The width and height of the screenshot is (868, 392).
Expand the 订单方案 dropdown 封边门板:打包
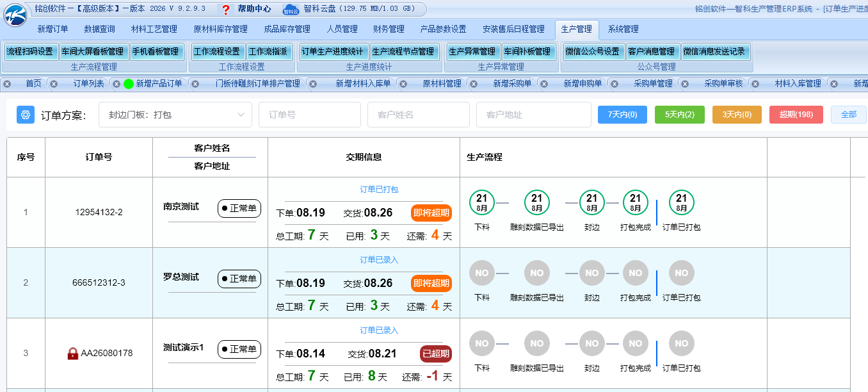coord(175,115)
